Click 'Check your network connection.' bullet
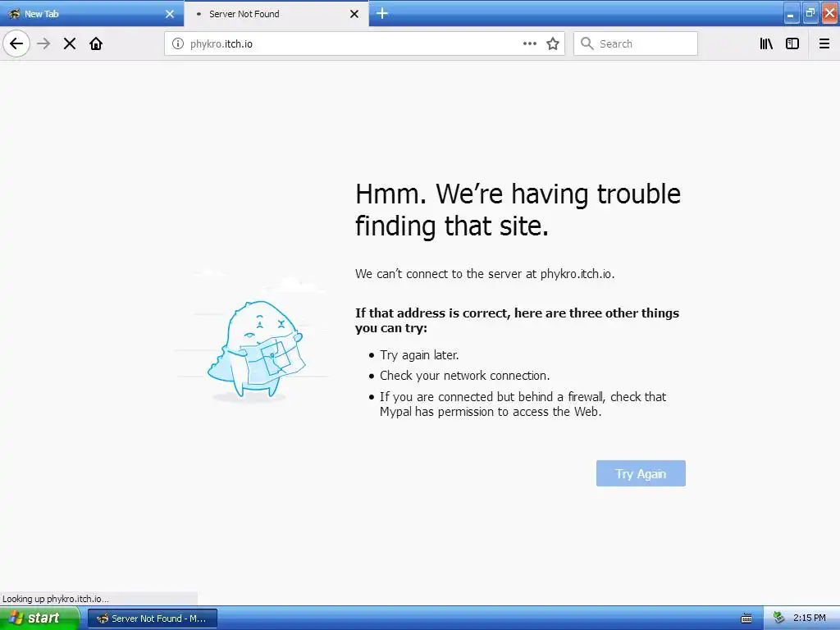Image resolution: width=840 pixels, height=630 pixels. (x=464, y=376)
